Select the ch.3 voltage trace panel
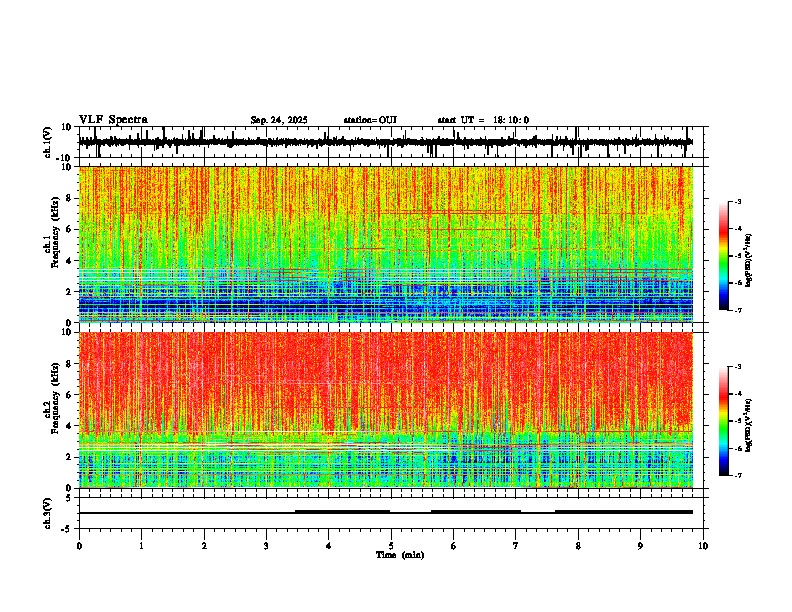This screenshot has height=612, width=792. pyautogui.click(x=391, y=513)
